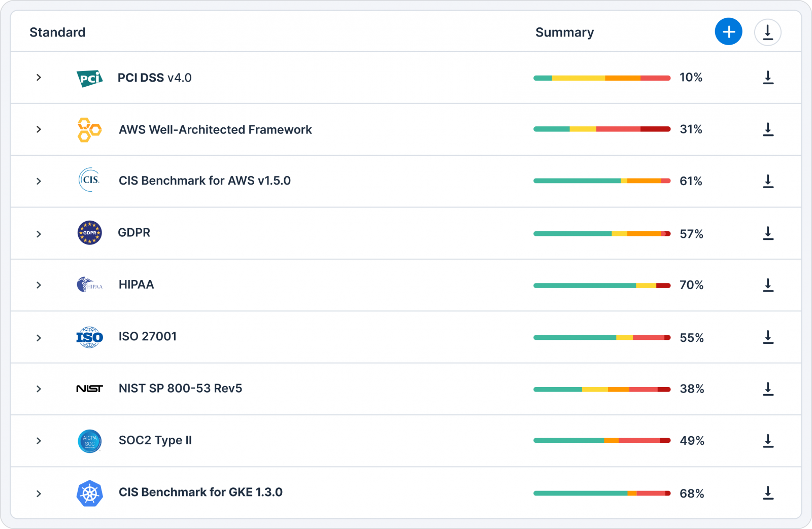Download the GDPR compliance report
Viewport: 812px width, 529px height.
click(768, 233)
